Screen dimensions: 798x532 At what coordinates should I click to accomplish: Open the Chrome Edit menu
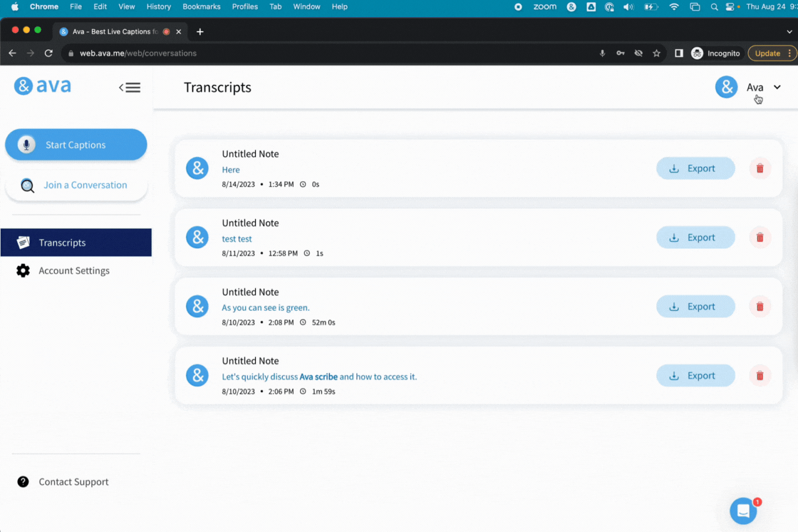pos(100,7)
